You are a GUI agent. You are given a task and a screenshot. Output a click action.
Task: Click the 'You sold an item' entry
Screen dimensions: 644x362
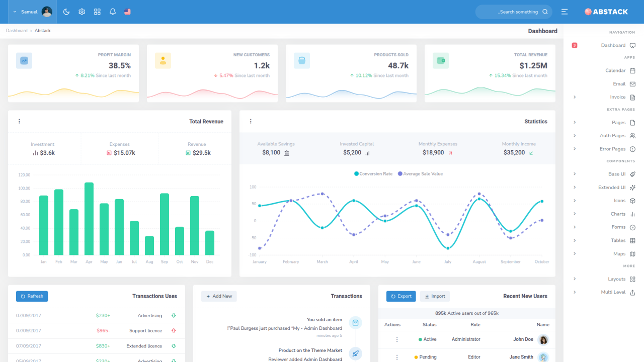pos(325,319)
